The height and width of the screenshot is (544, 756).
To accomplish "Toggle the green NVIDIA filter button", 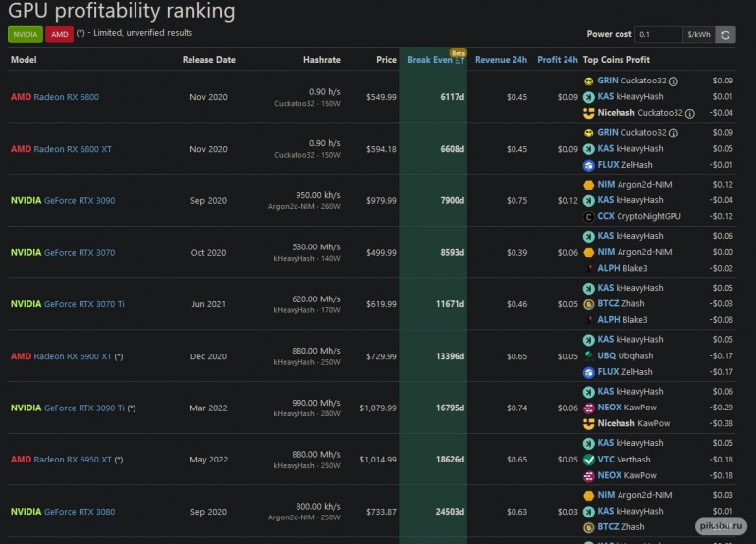I will click(x=25, y=34).
